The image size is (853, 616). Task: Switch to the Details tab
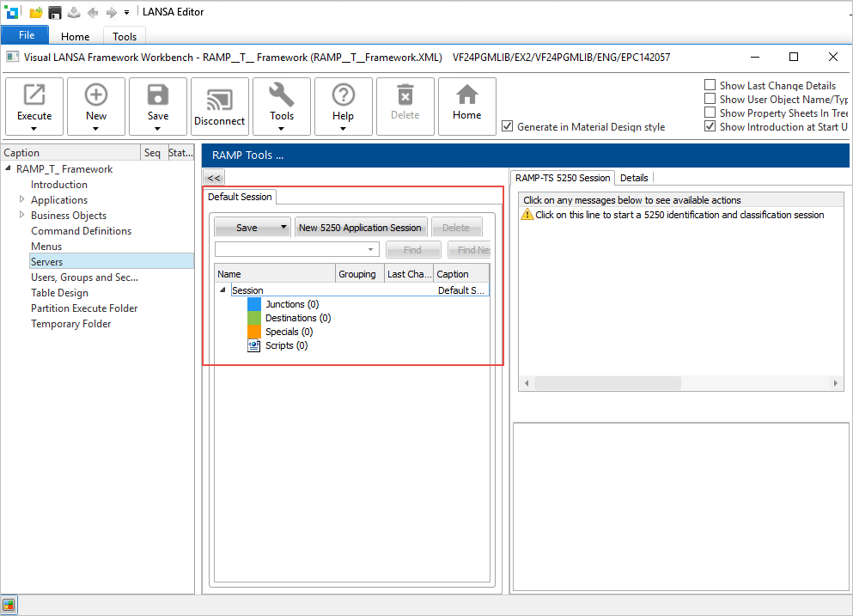tap(634, 178)
